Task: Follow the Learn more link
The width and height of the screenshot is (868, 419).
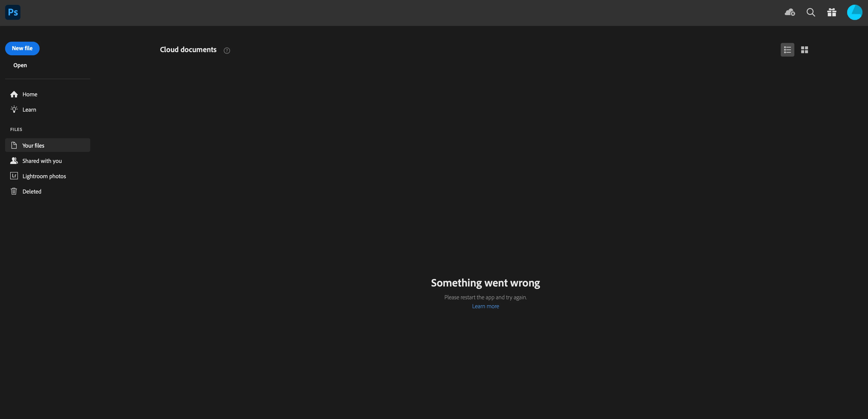Action: click(485, 306)
